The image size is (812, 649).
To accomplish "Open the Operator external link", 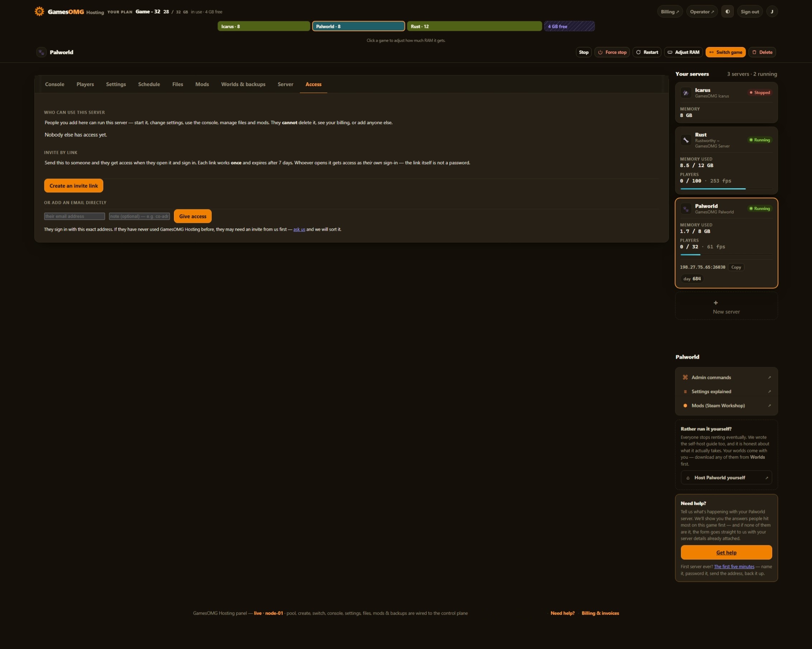I will [702, 12].
